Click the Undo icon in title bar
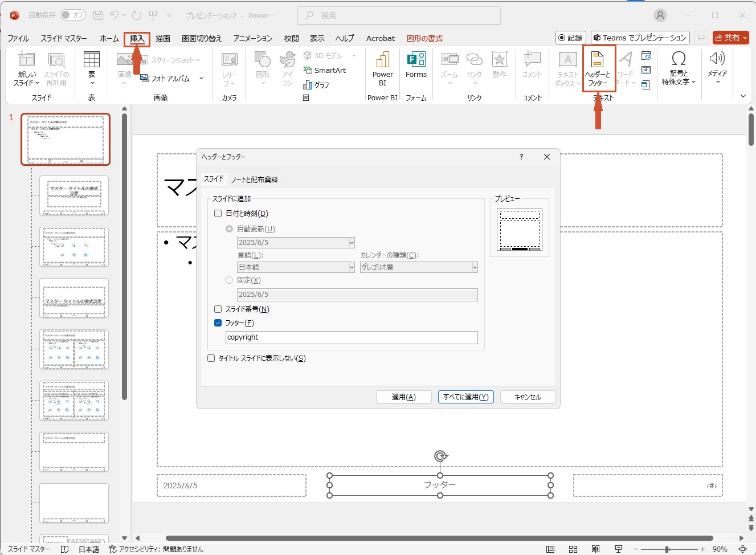Image resolution: width=756 pixels, height=555 pixels. tap(115, 15)
